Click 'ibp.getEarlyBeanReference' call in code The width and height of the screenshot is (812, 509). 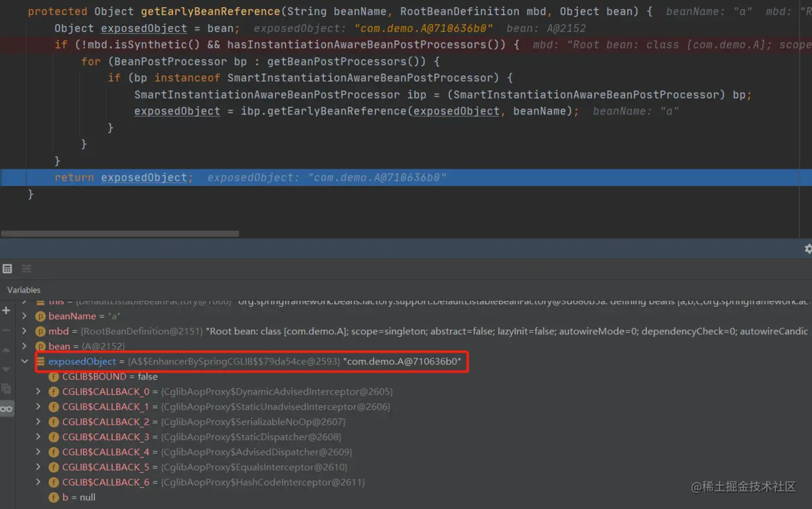323,111
